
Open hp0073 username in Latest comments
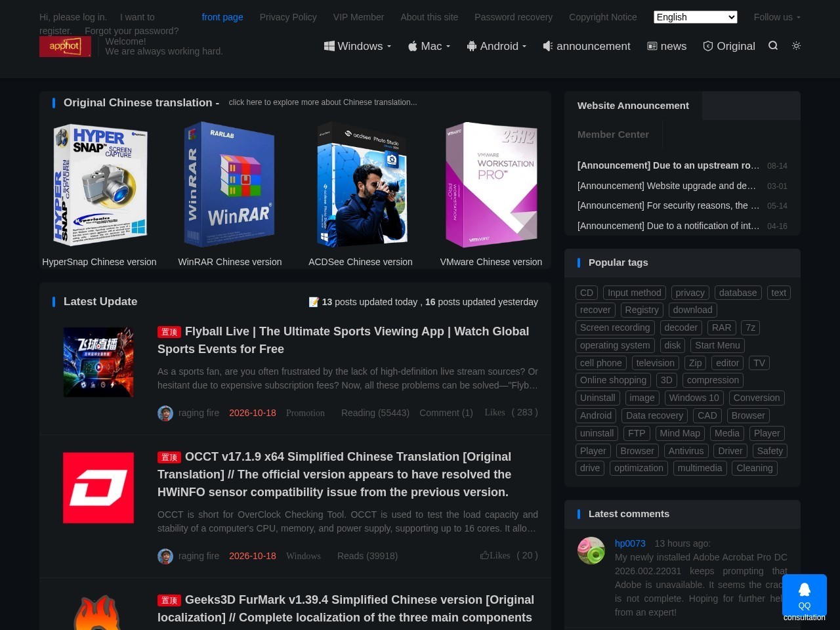630,543
